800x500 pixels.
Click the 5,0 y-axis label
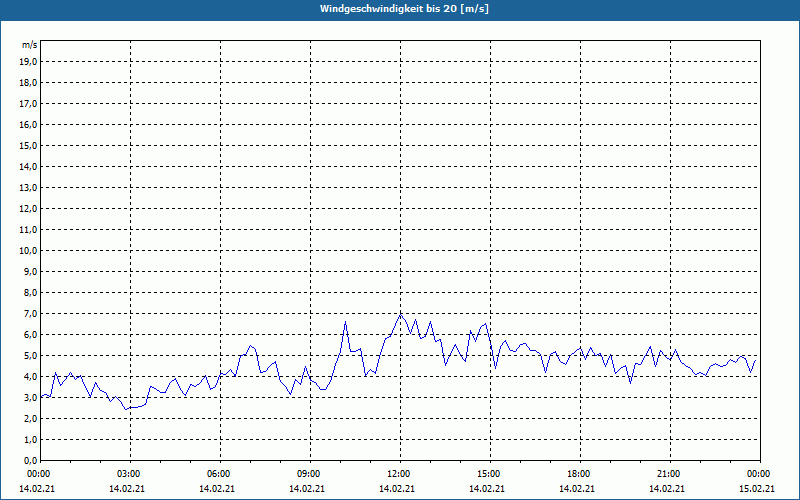point(31,356)
